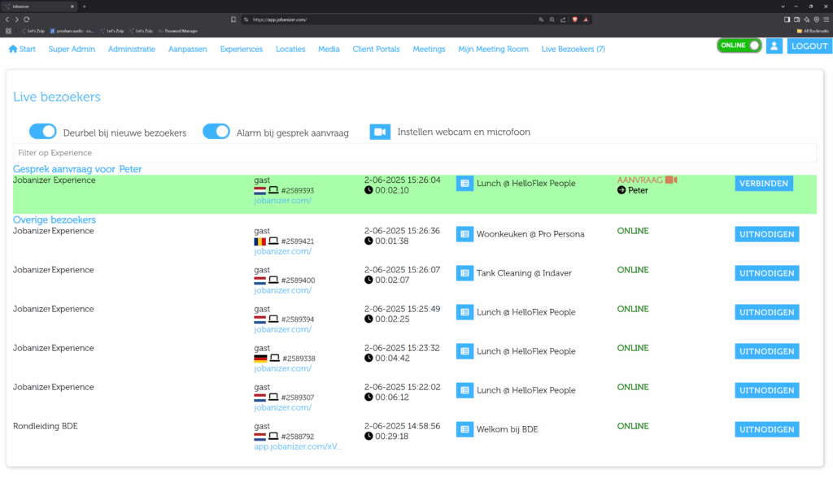
Task: Click the Tank Cleaning @ Indaver scene icon
Action: [464, 273]
